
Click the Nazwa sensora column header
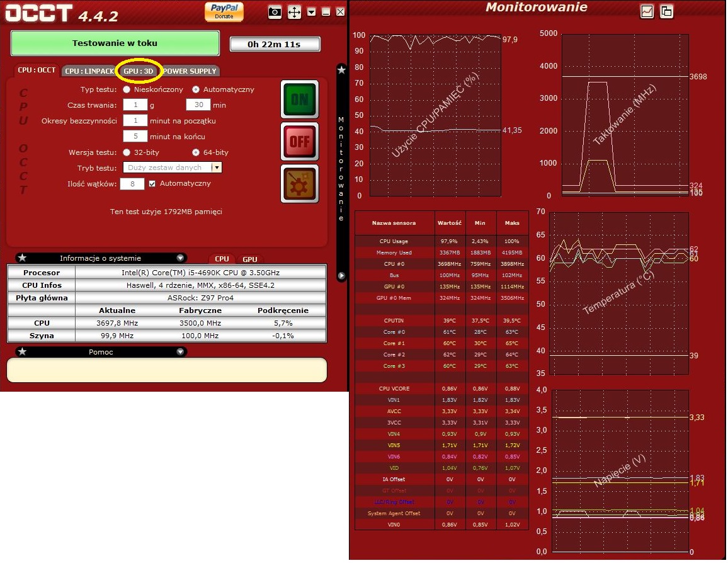[394, 224]
